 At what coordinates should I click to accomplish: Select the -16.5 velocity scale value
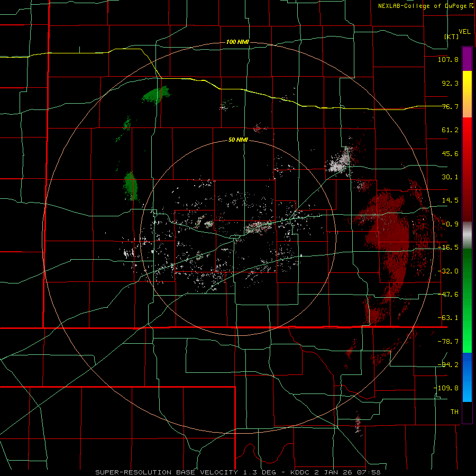pyautogui.click(x=448, y=248)
